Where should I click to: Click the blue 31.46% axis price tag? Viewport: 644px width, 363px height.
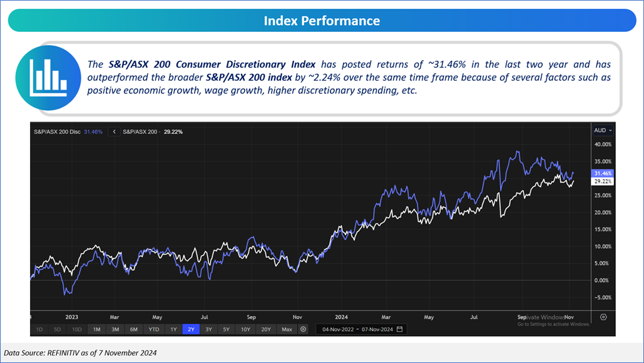[x=603, y=173]
